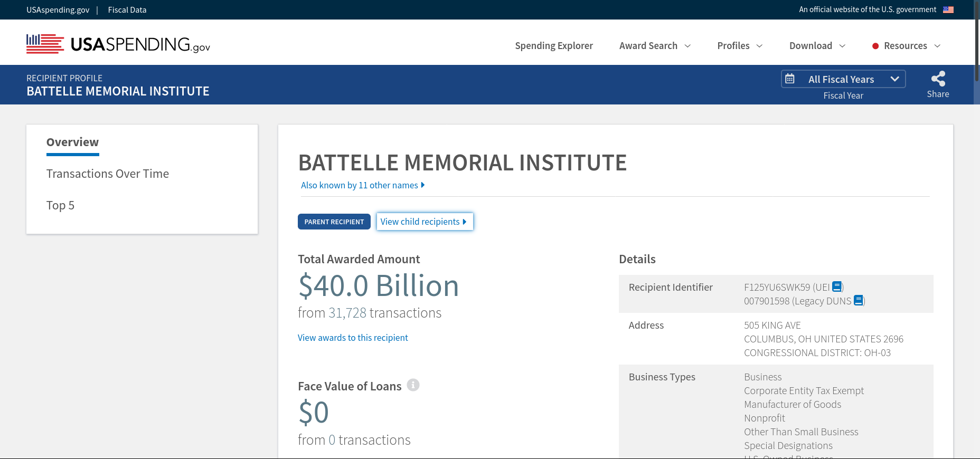
Task: Click the 007901598 Legacy DUNS value
Action: 767,301
